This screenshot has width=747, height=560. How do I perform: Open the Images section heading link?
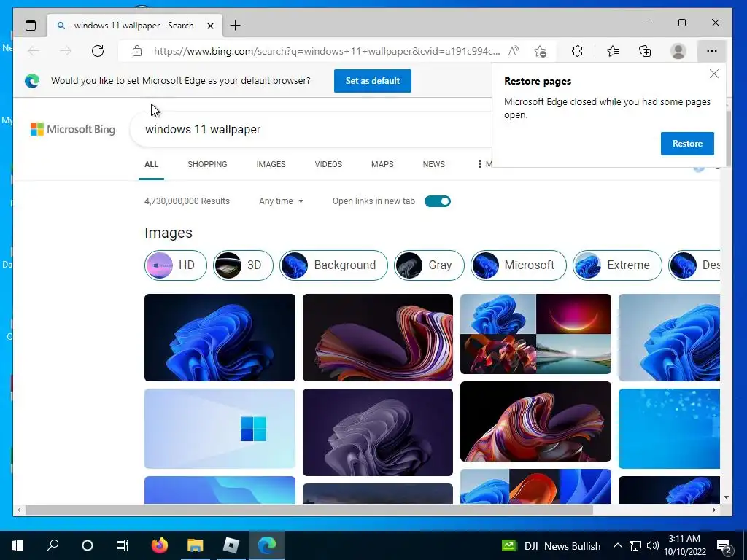point(169,233)
